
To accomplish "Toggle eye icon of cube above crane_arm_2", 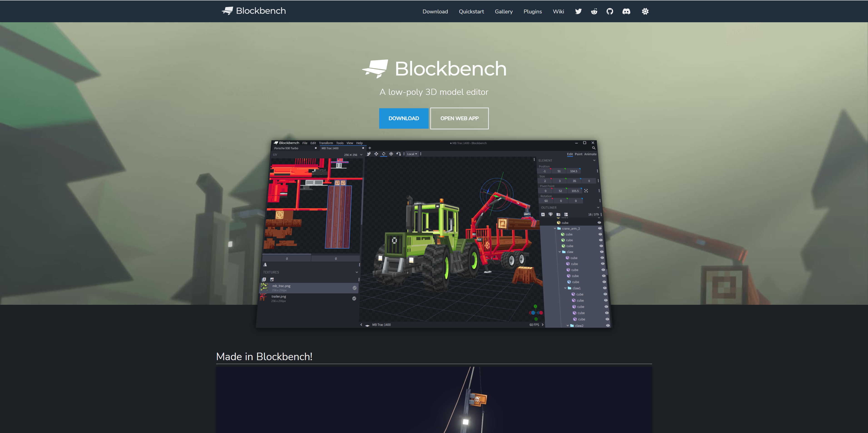I will 599,223.
